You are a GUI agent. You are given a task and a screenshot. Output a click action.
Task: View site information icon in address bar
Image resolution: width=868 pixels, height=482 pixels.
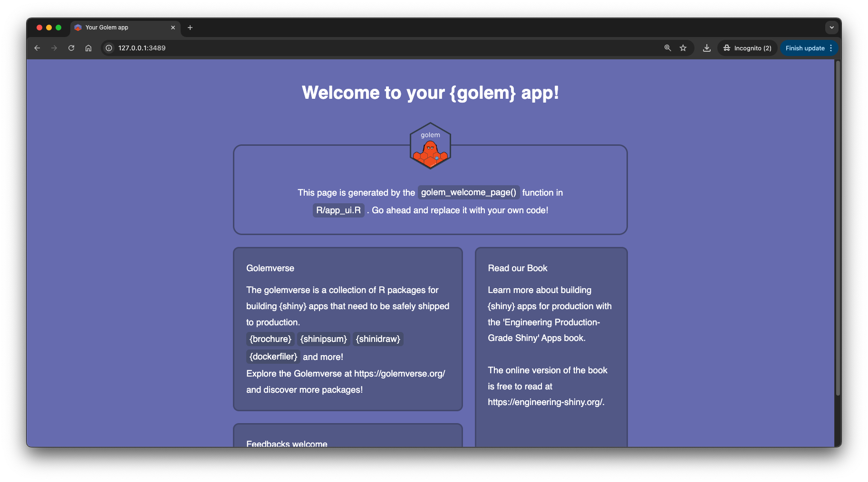[109, 48]
